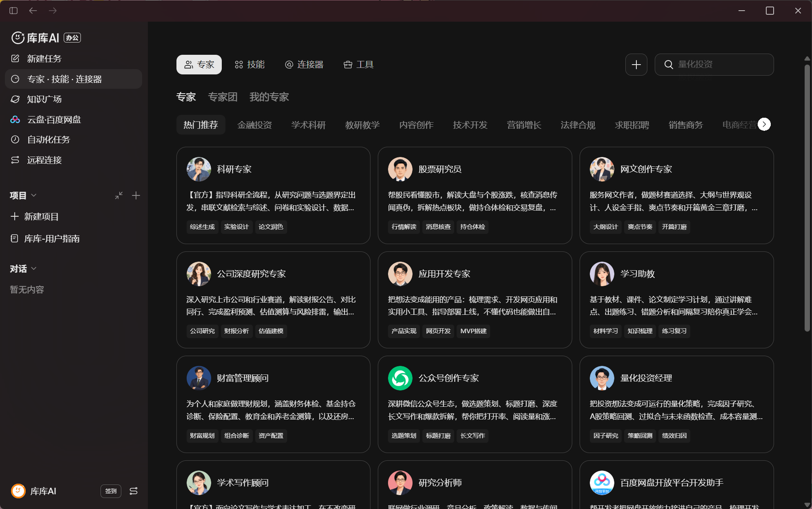The width and height of the screenshot is (812, 509).
Task: Select 专家·技能·连接器 sidebar item
Action: (x=74, y=79)
